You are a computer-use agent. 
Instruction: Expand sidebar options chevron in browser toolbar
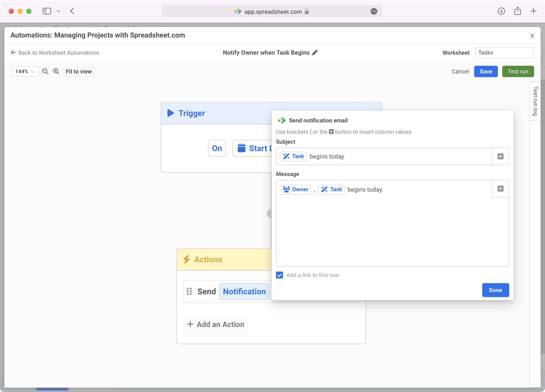(58, 11)
